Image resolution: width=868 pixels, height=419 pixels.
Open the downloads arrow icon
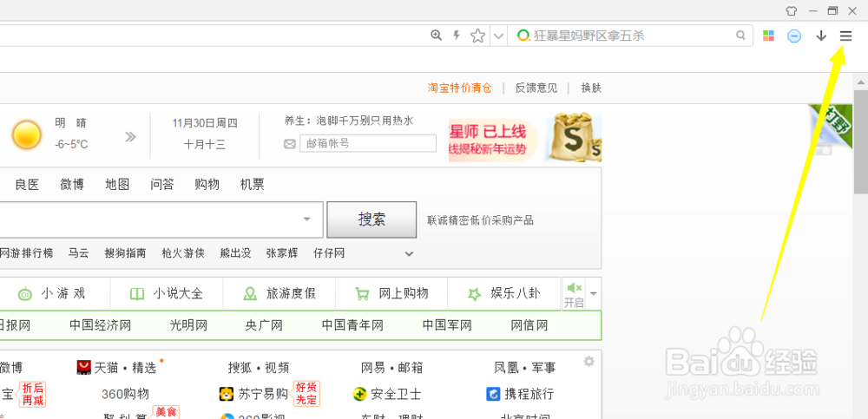coord(821,36)
